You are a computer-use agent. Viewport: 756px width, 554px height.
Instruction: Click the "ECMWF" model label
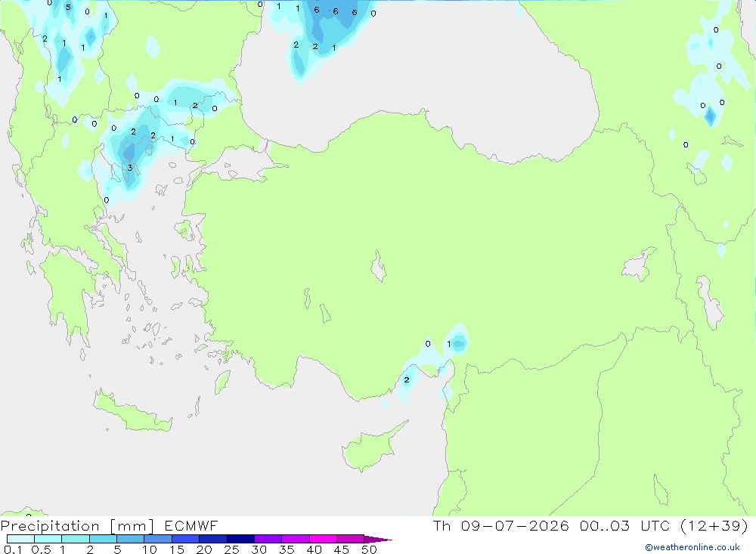[191, 525]
